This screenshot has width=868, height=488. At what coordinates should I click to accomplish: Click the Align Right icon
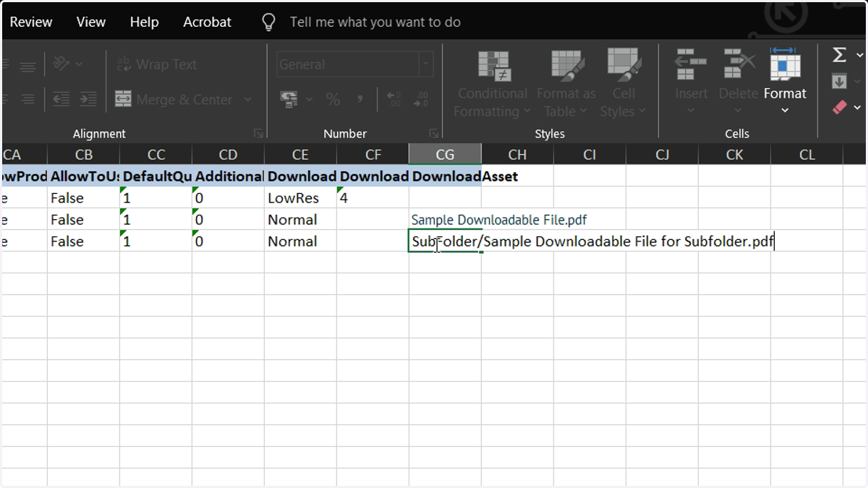(x=27, y=99)
